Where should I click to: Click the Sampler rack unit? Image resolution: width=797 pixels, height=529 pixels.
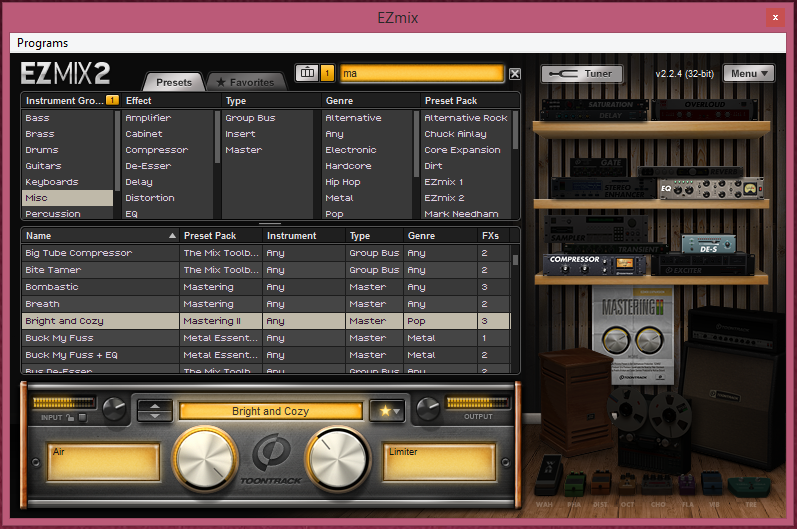click(596, 230)
